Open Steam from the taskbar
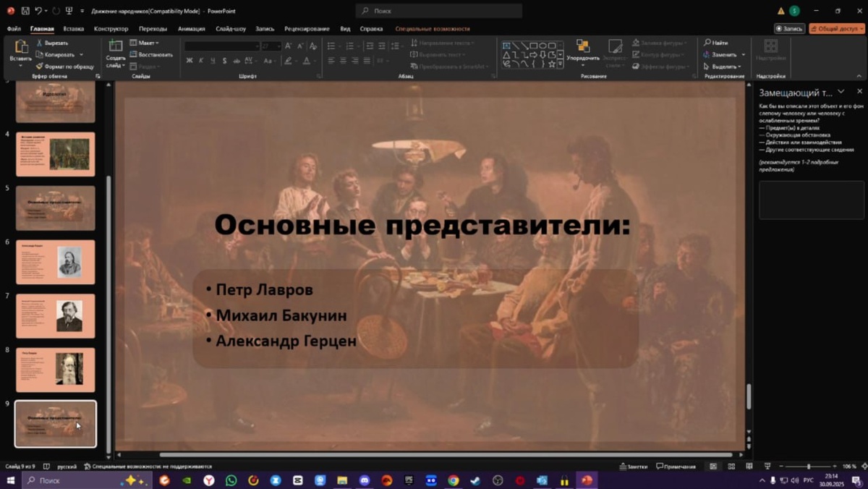868x489 pixels. (475, 480)
